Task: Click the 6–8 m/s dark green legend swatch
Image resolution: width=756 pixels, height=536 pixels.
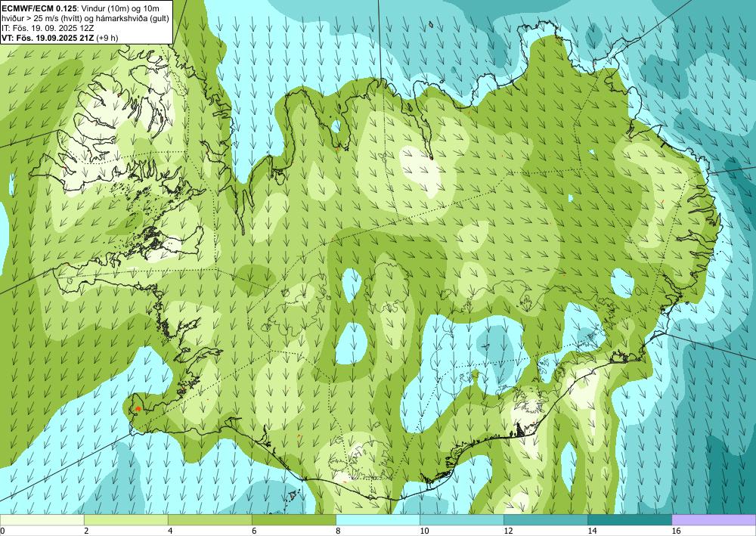Action: point(293,519)
